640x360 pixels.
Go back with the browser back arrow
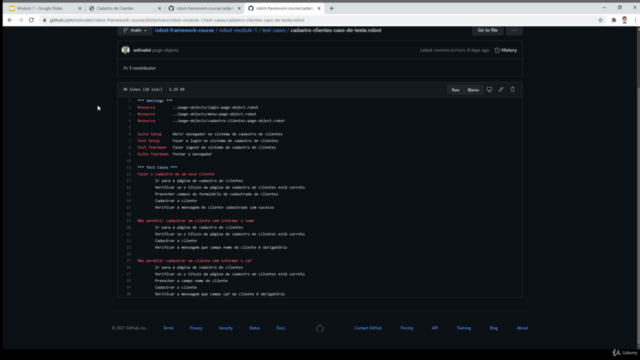(10, 20)
